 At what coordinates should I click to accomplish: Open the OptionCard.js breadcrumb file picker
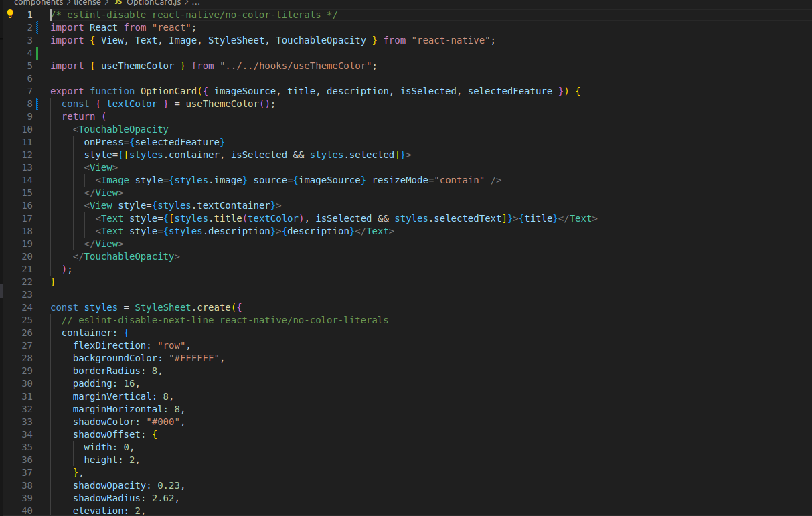pos(153,3)
